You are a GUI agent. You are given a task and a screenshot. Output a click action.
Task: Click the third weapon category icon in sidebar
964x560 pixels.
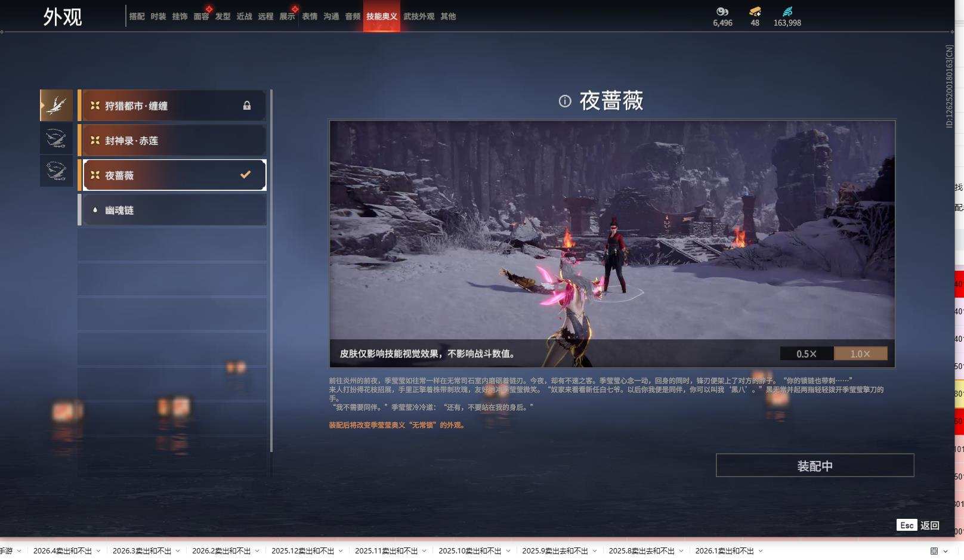click(x=56, y=171)
